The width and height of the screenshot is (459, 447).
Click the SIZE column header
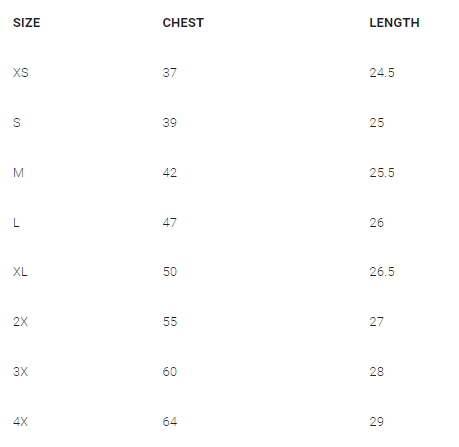[27, 23]
